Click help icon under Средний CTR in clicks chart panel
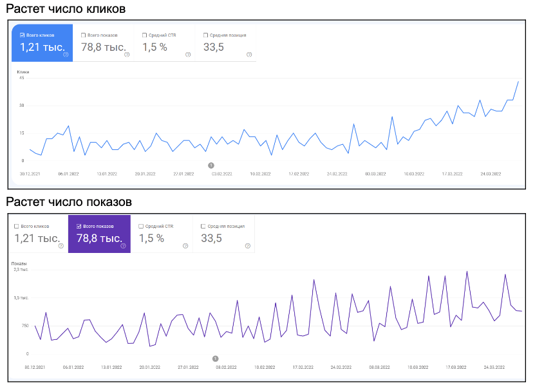This screenshot has height=392, width=535. tap(188, 55)
